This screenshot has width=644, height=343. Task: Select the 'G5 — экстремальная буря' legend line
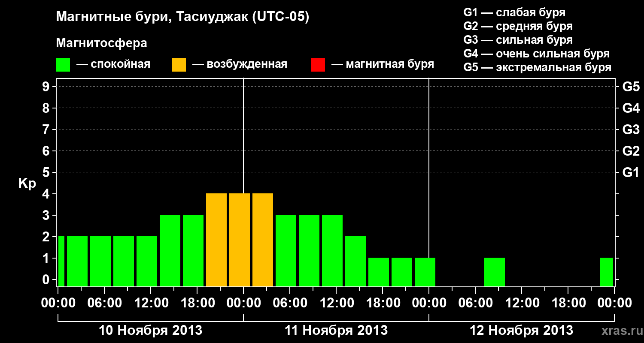pos(538,67)
